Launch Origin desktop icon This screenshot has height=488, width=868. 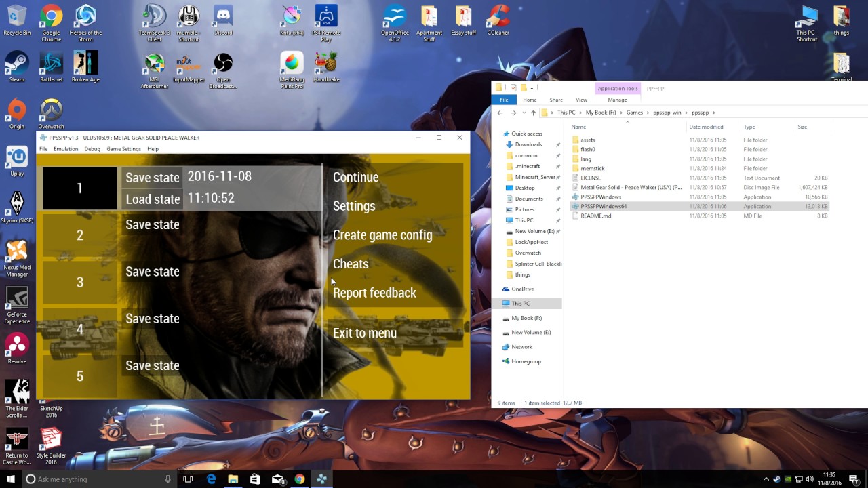coord(17,114)
